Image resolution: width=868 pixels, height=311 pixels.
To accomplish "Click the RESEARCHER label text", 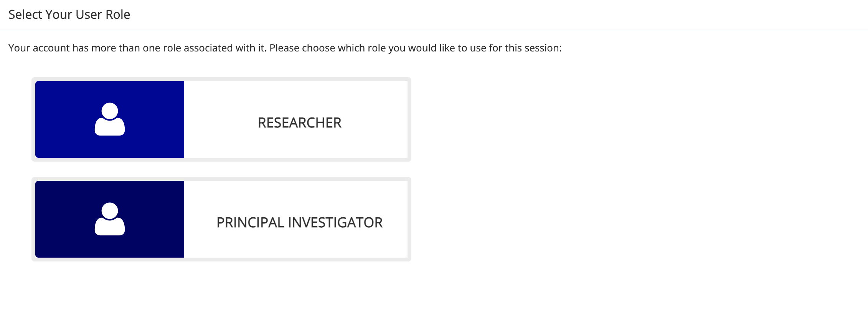I will click(299, 123).
